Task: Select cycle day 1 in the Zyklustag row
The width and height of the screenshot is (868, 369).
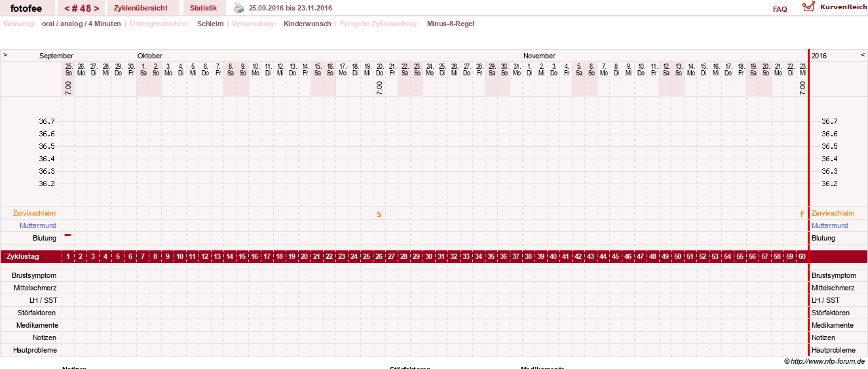Action: coord(68,256)
